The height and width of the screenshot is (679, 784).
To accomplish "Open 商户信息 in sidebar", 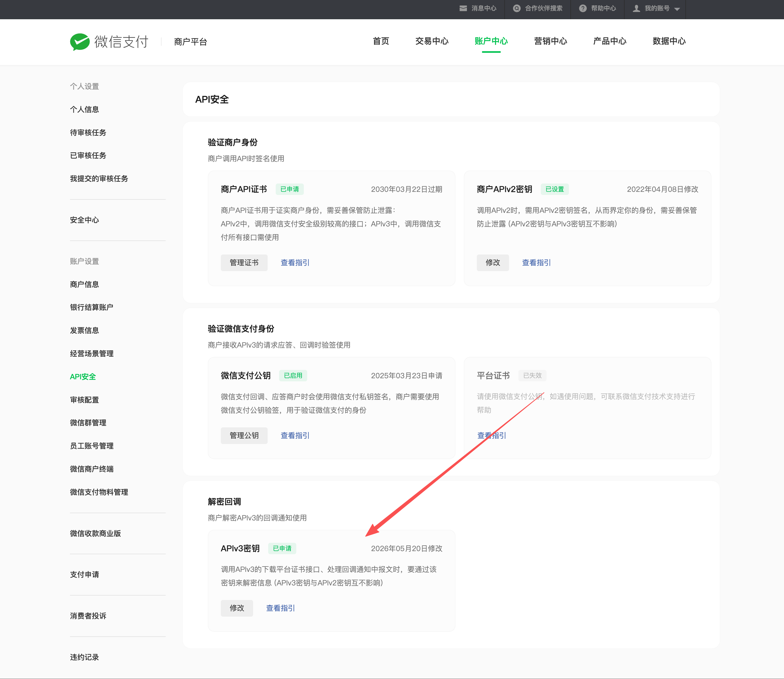I will click(85, 285).
